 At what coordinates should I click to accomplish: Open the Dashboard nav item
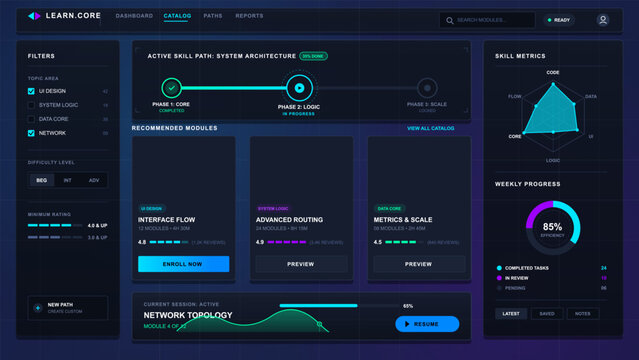[134, 16]
